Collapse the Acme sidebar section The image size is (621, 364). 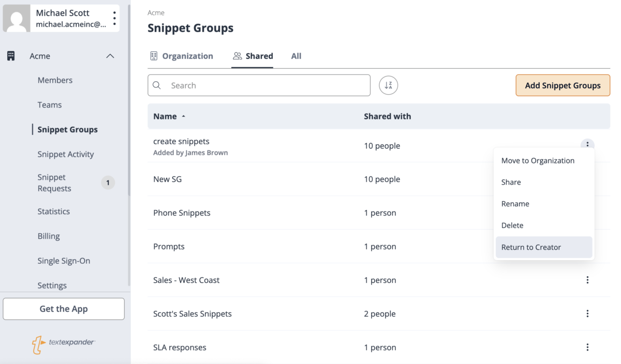click(x=110, y=56)
